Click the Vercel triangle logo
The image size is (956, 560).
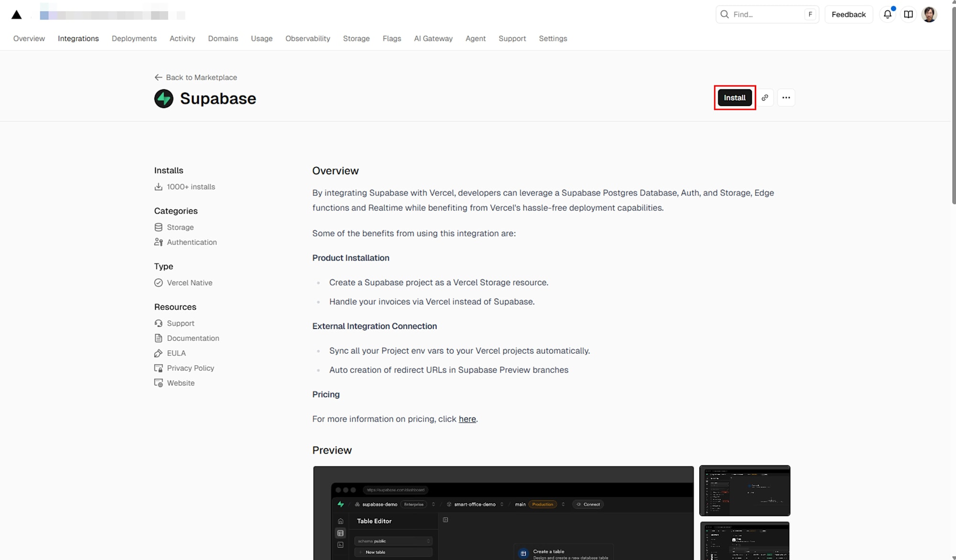tap(17, 15)
